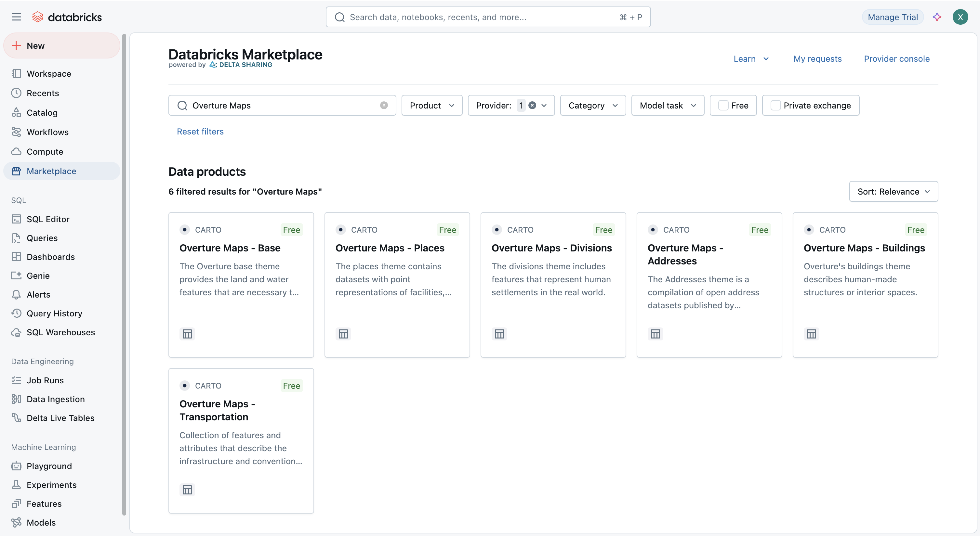Screen dimensions: 980x536
Task: Expand the Model task dropdown
Action: (668, 105)
